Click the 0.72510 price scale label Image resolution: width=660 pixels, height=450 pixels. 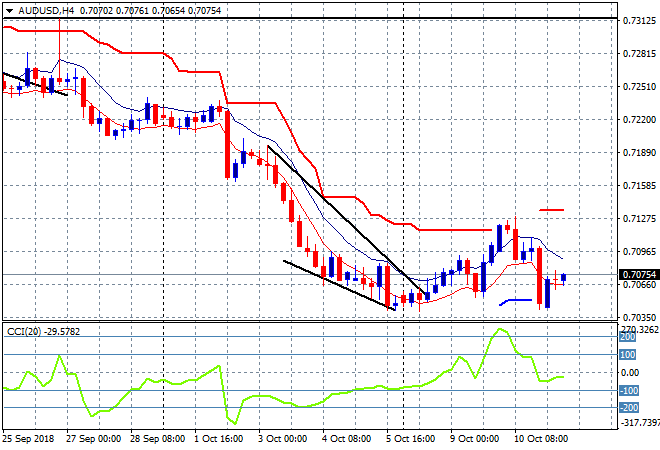pyautogui.click(x=639, y=86)
